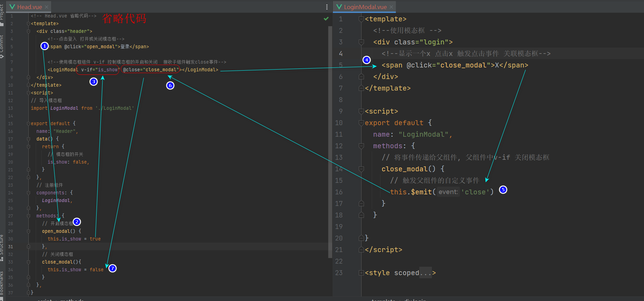The image size is (644, 301).
Task: Fold the open_modal() method
Action: click(x=28, y=231)
